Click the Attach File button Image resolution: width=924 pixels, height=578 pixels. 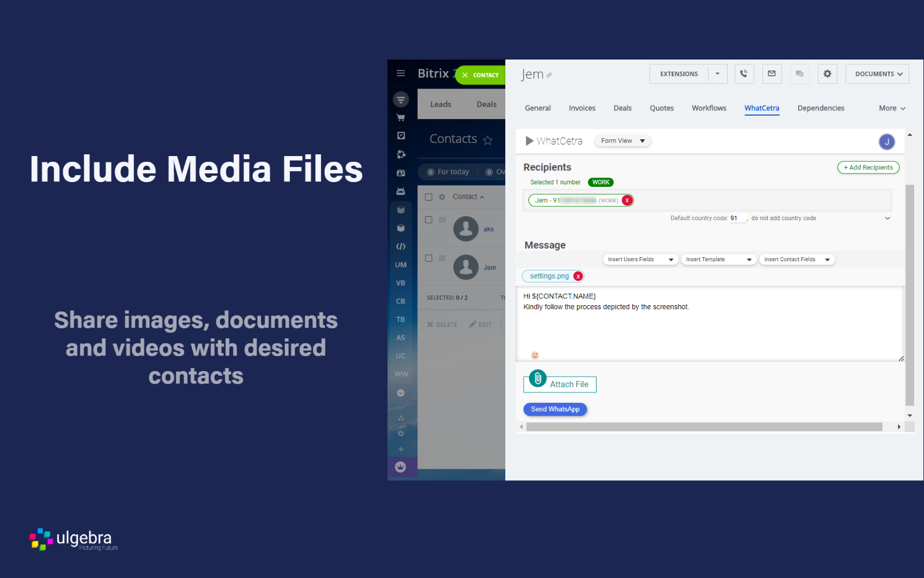(560, 383)
